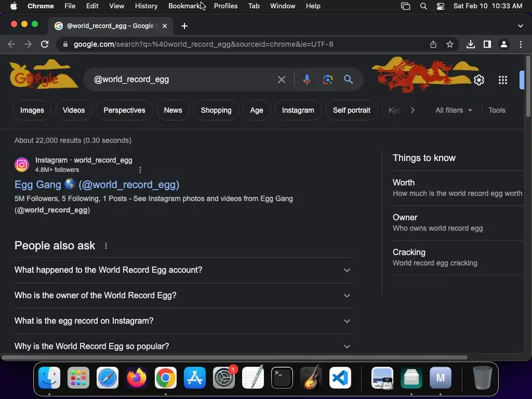Submit search with magnifier icon
This screenshot has height=399, width=532.
click(x=348, y=79)
